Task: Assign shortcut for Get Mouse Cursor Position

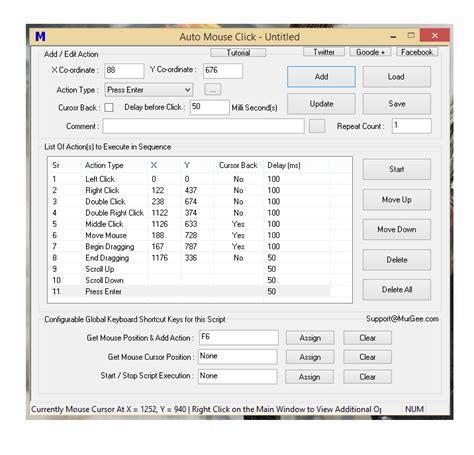Action: point(310,357)
